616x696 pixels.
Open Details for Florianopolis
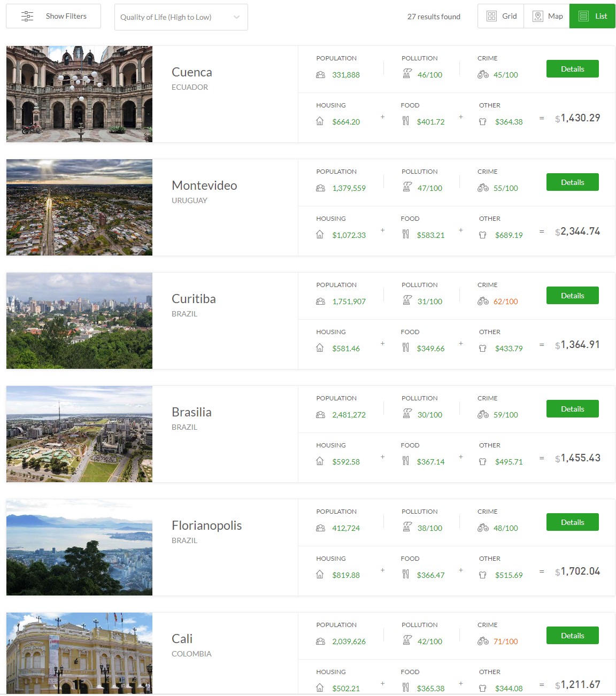pyautogui.click(x=572, y=522)
